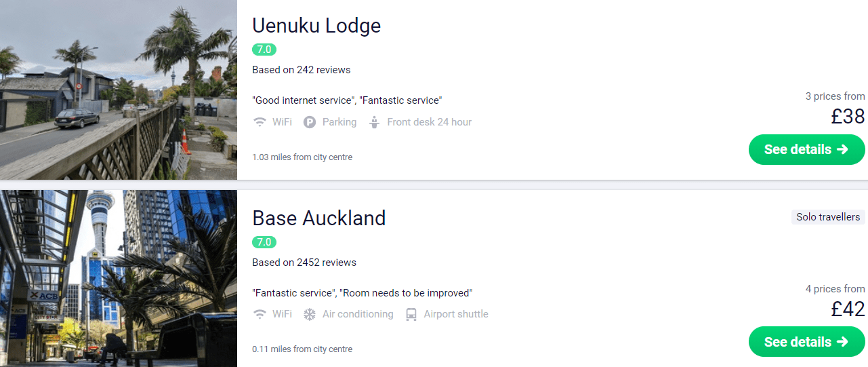Select the Uenuku Lodge hotel title
This screenshot has height=367, width=868.
(x=316, y=26)
